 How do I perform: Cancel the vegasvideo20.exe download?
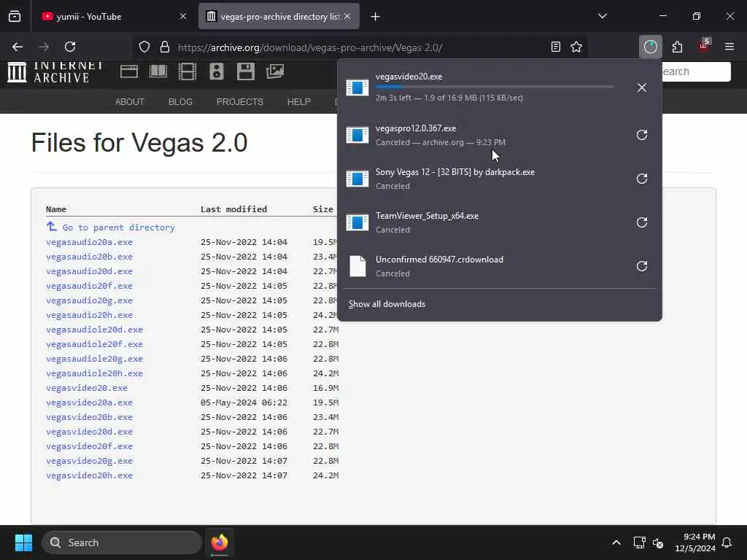point(642,87)
